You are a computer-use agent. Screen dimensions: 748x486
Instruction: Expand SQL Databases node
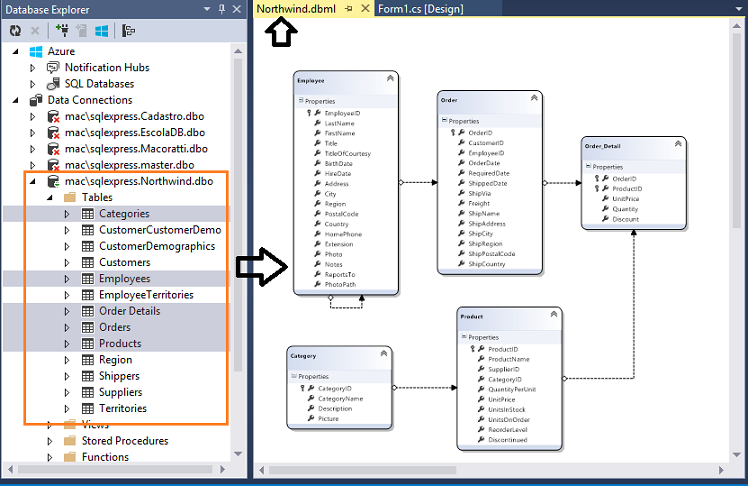coord(32,84)
